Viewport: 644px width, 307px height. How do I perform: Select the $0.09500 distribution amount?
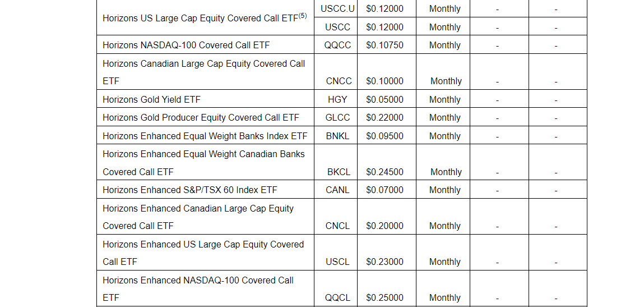pyautogui.click(x=384, y=136)
